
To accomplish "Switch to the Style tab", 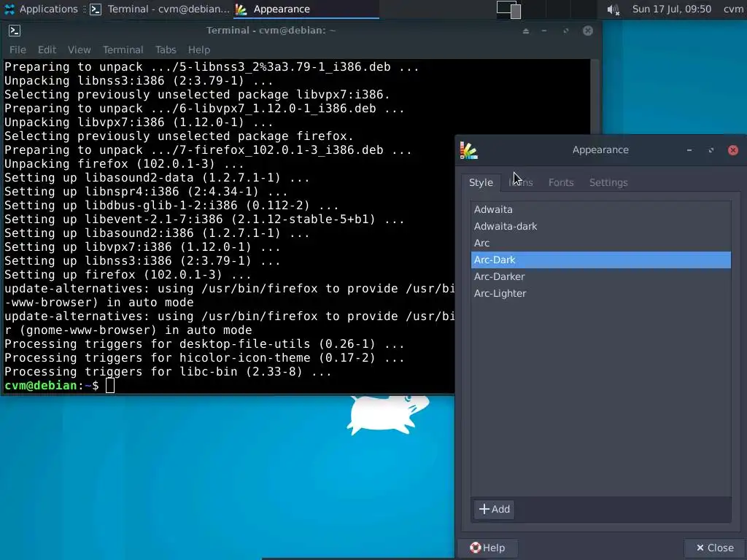I will [x=481, y=182].
